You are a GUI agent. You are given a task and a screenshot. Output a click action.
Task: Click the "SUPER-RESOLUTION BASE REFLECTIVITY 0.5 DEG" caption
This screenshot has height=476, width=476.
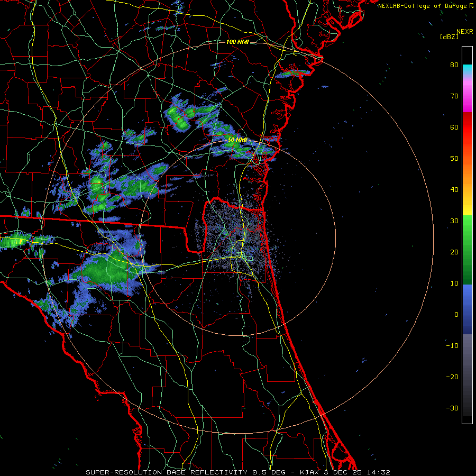pos(186,472)
